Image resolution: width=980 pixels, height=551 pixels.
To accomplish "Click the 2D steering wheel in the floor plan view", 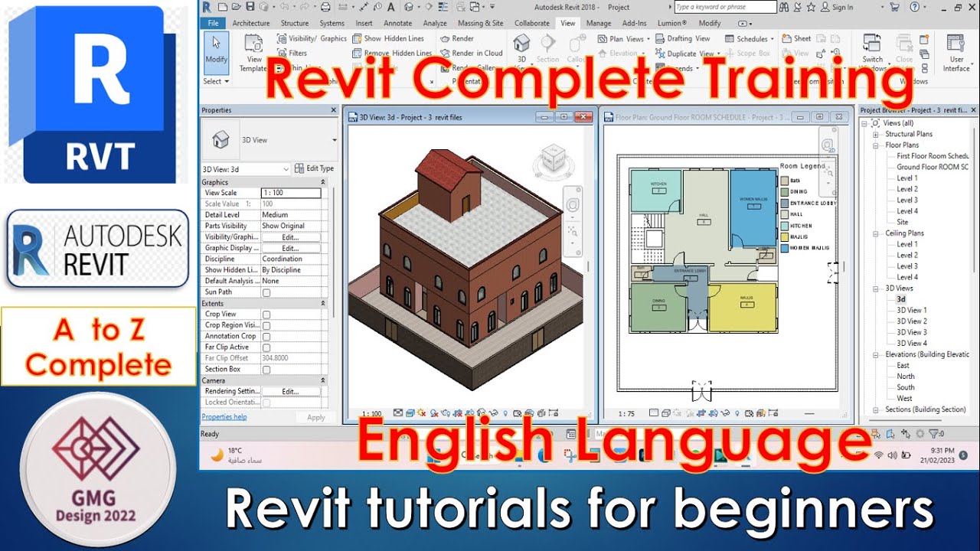I will coord(828,145).
